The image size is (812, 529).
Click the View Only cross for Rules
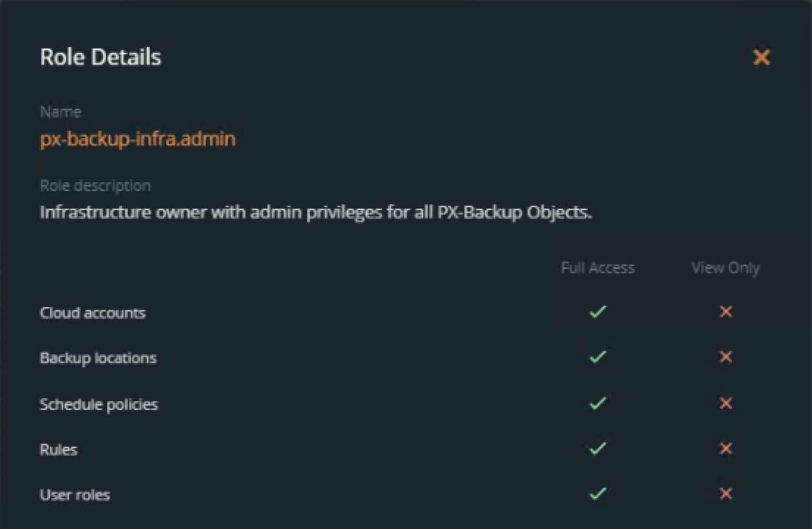click(x=726, y=448)
